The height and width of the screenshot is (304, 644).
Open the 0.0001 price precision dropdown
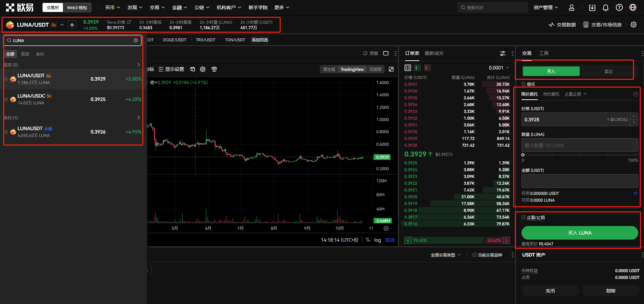click(499, 68)
